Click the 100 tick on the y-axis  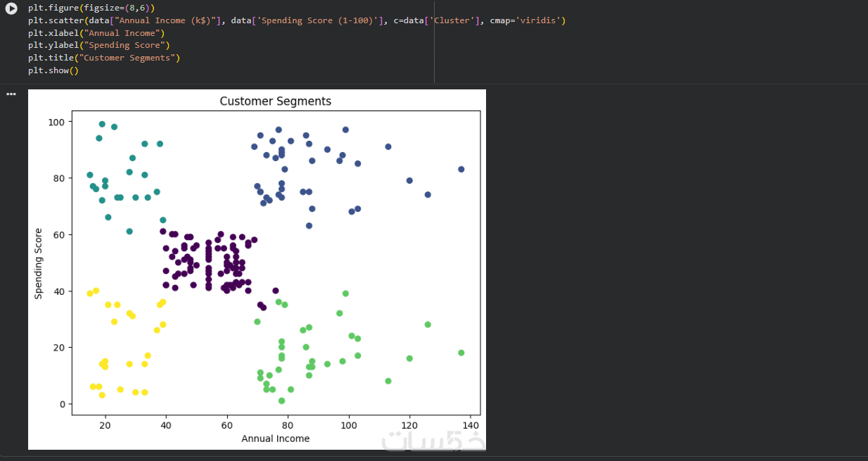point(57,122)
